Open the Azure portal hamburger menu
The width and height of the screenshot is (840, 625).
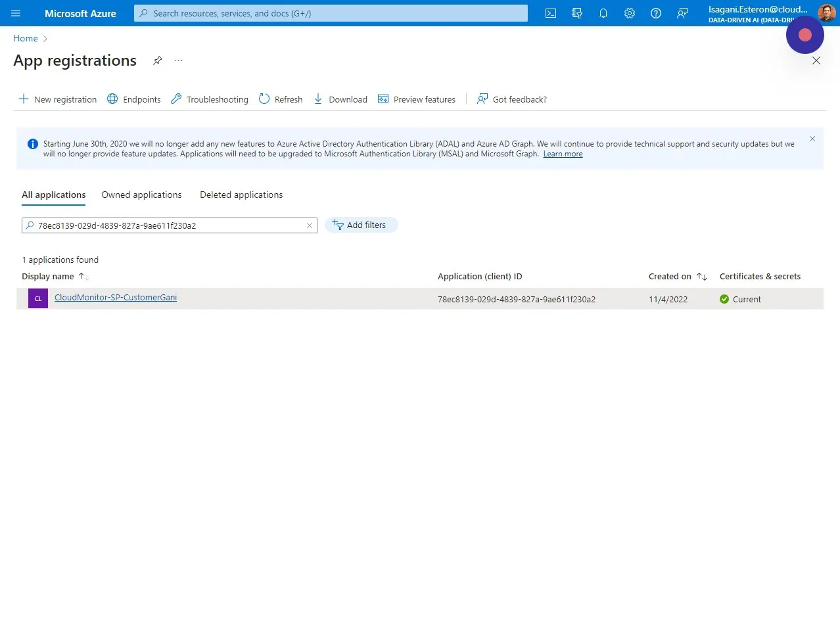point(16,13)
